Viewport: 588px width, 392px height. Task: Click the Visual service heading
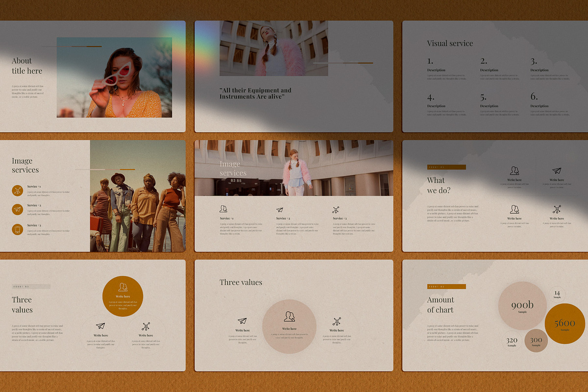[450, 43]
